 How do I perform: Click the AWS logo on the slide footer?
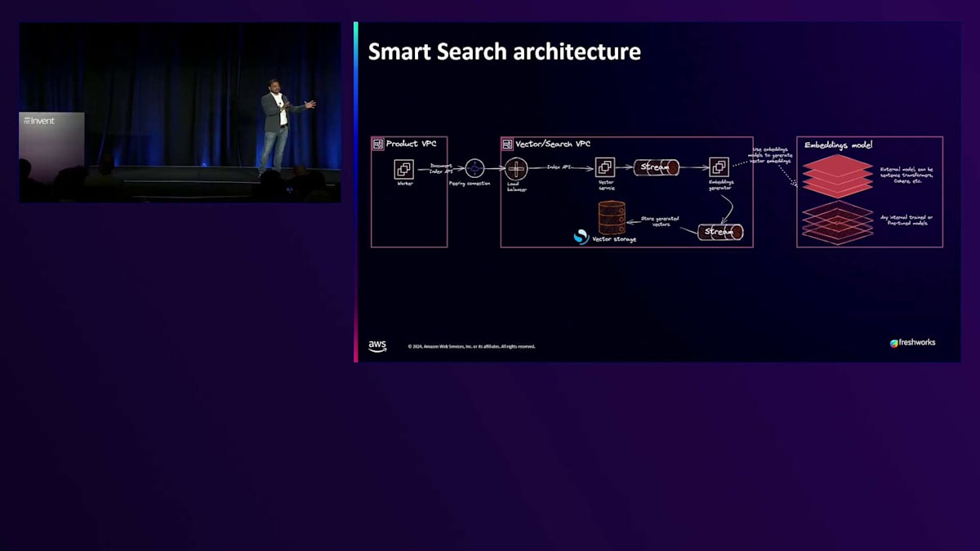(377, 346)
